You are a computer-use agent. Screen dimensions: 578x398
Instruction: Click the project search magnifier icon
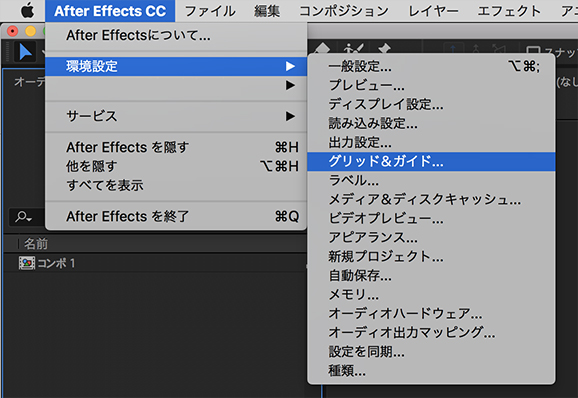(23, 217)
